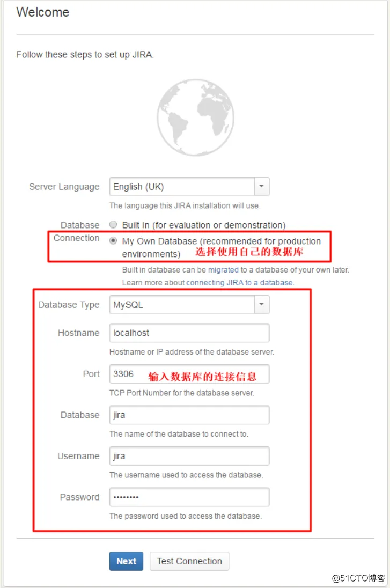The height and width of the screenshot is (588, 390).
Task: Click 'TCP Port Number' help text
Action: point(182,393)
